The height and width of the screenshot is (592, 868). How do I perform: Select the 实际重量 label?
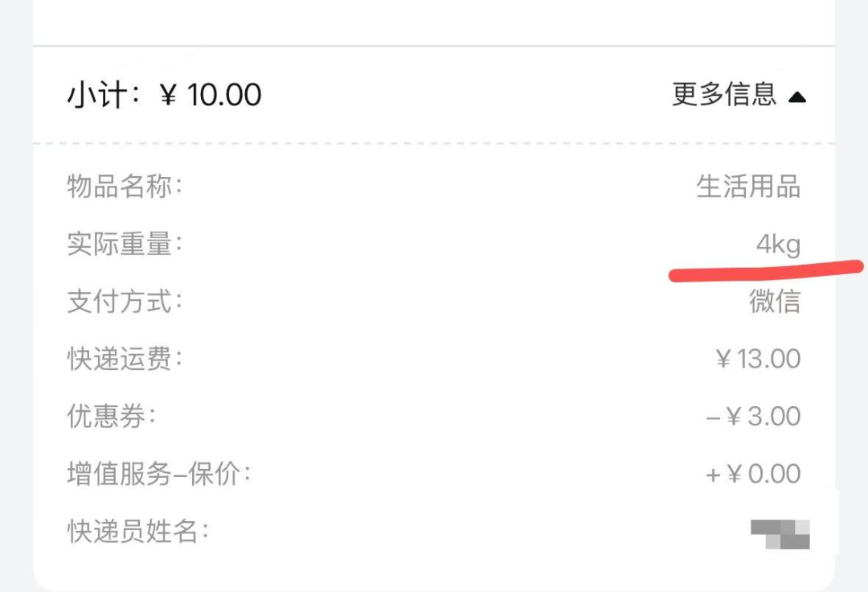125,245
